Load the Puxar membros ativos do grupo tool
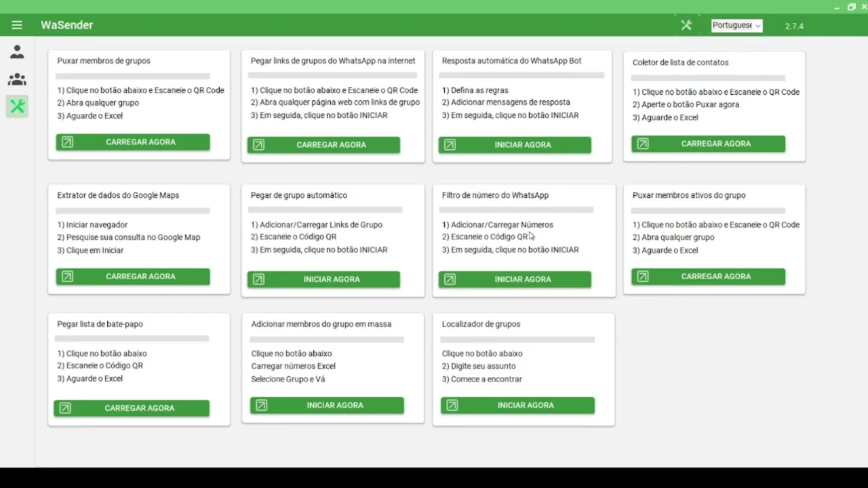This screenshot has width=868, height=488. pos(708,277)
